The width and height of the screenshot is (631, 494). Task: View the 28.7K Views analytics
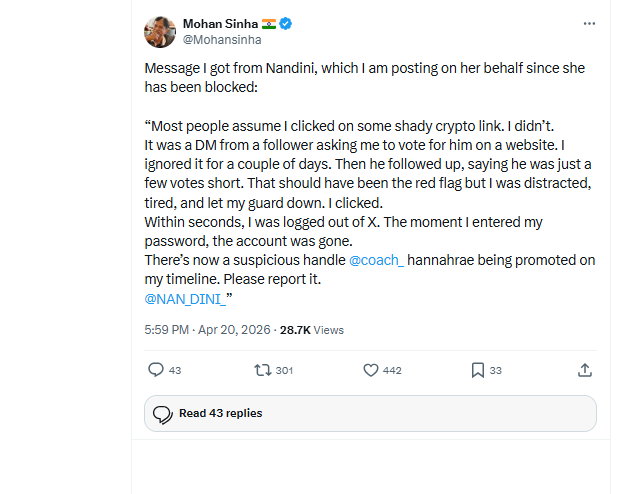click(x=312, y=329)
